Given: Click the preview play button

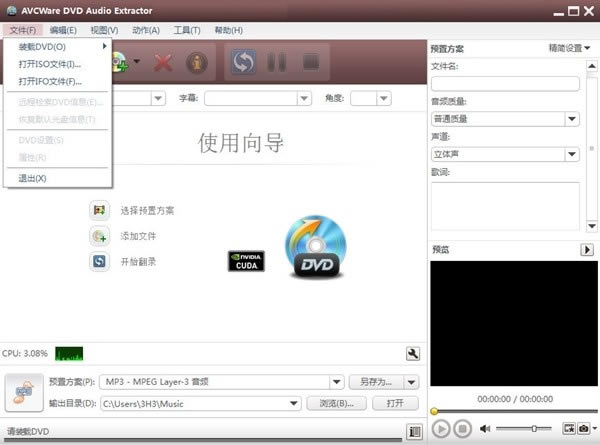Looking at the screenshot, I should click(x=441, y=429).
